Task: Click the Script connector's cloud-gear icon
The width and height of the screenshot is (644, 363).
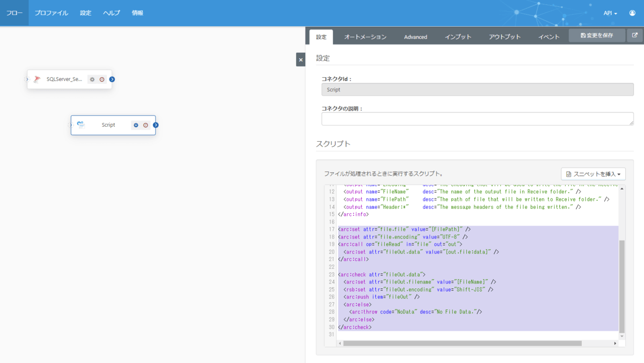Action: coord(80,125)
